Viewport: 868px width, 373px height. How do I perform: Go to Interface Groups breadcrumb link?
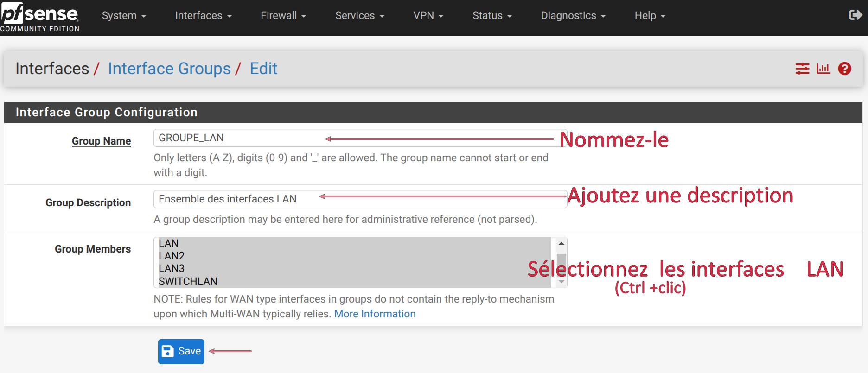(169, 69)
